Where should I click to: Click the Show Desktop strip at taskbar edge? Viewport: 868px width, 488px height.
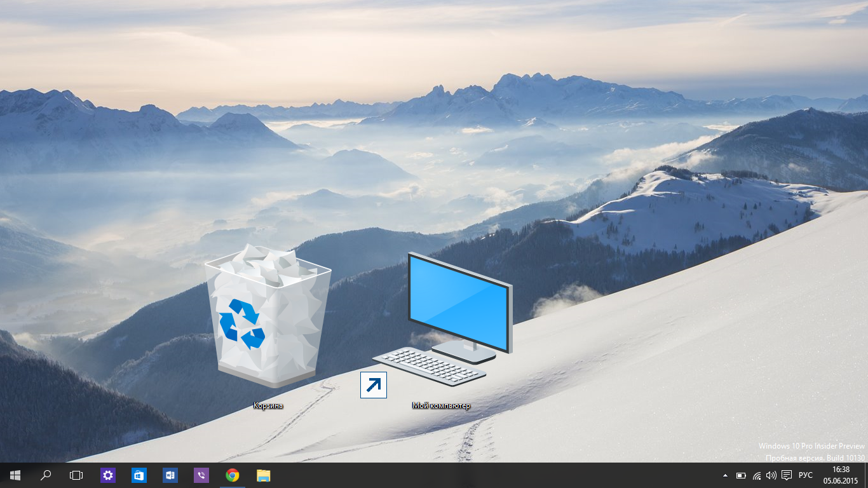point(866,475)
